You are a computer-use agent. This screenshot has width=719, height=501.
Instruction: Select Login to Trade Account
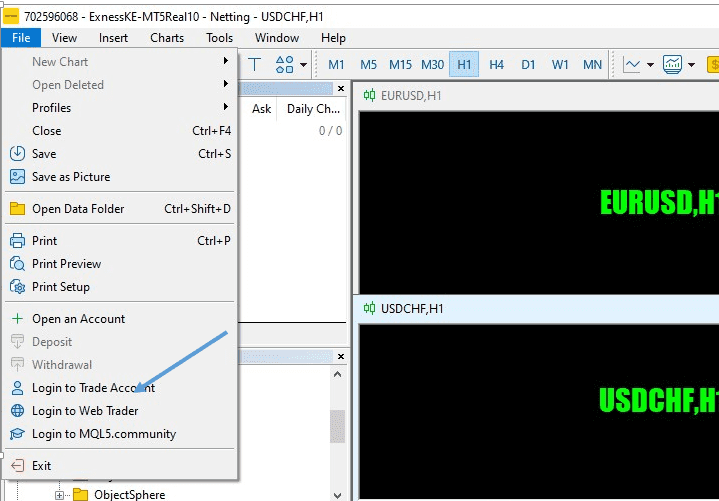[120, 388]
